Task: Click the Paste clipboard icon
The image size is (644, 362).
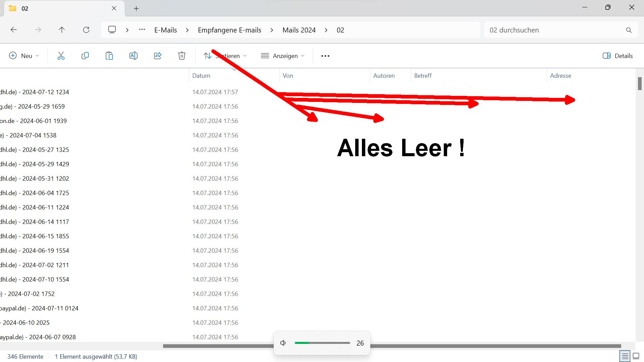Action: (x=109, y=56)
